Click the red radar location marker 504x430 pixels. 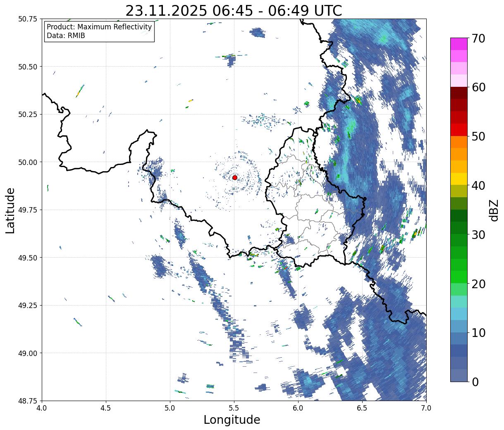(x=234, y=177)
